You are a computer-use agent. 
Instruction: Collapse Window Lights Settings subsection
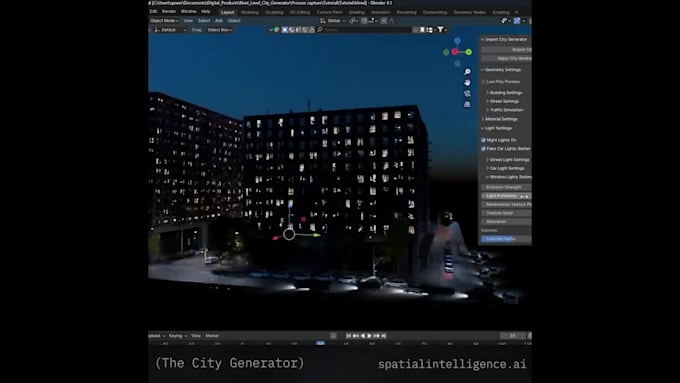pos(510,177)
